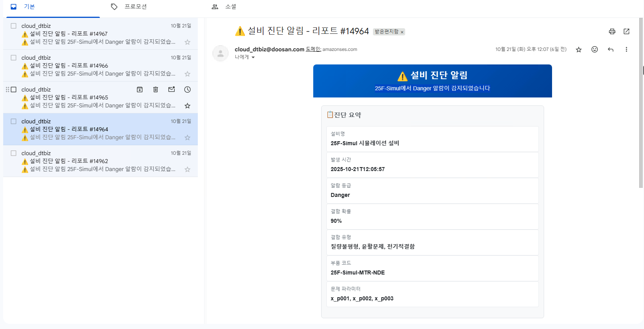The height and width of the screenshot is (329, 644).
Task: Print this email with the printer icon
Action: tap(612, 31)
